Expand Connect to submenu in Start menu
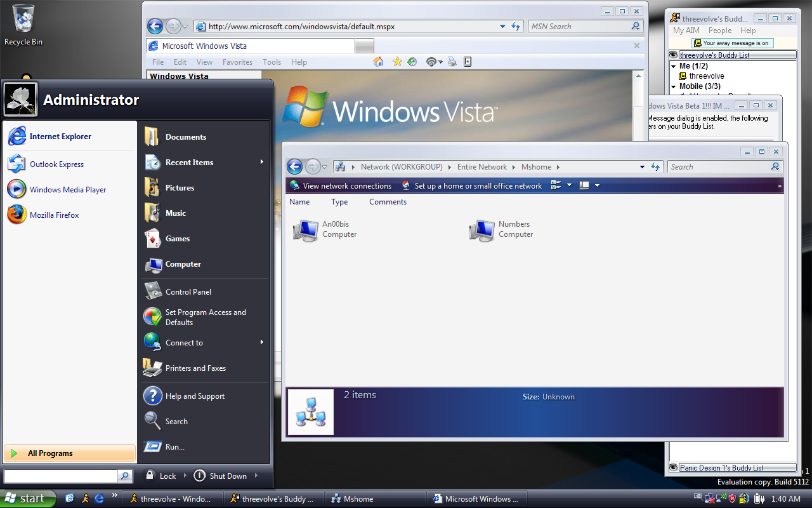 pos(261,342)
